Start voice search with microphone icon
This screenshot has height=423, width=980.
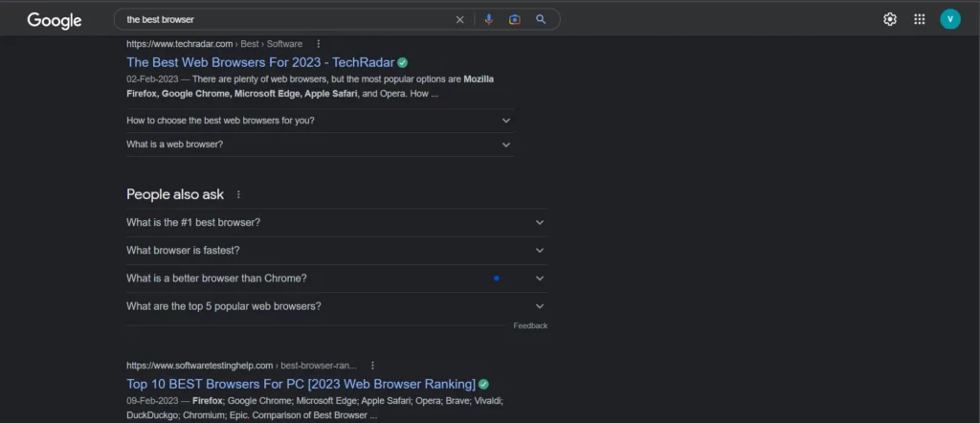(489, 19)
